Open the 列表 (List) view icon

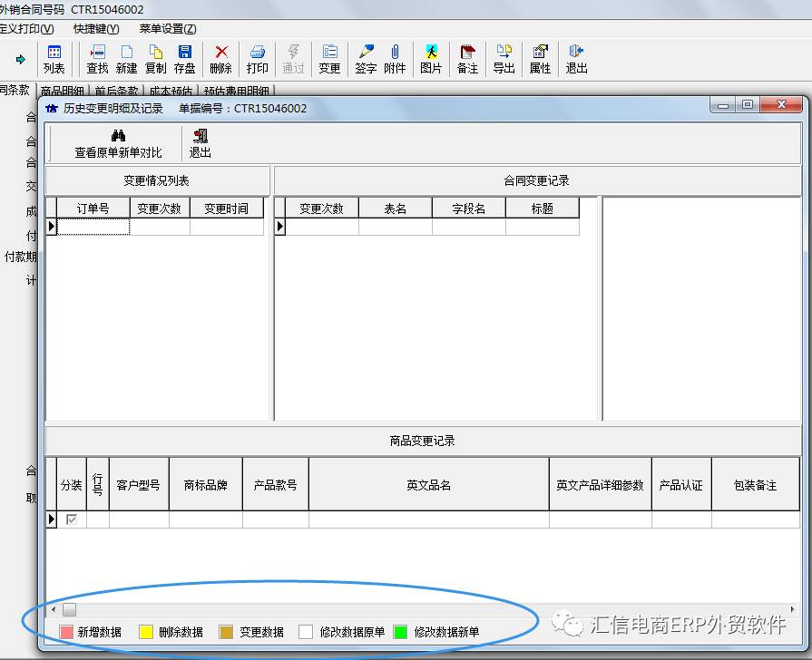54,59
